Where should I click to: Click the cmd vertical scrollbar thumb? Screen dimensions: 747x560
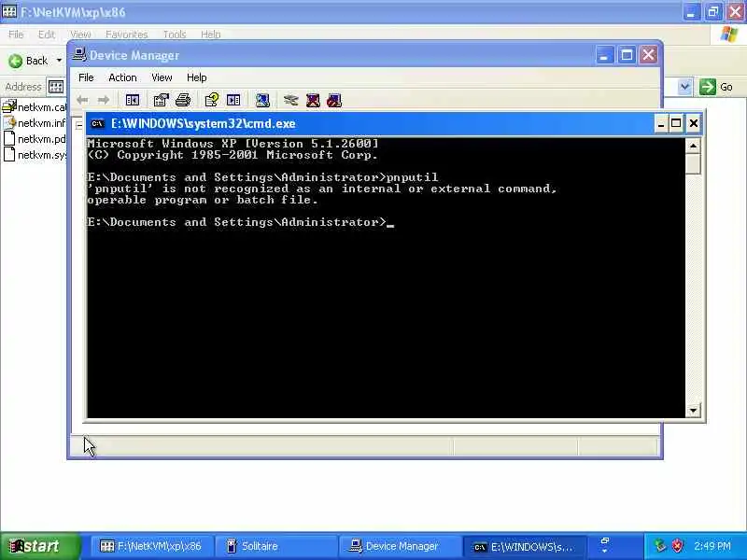coord(693,163)
